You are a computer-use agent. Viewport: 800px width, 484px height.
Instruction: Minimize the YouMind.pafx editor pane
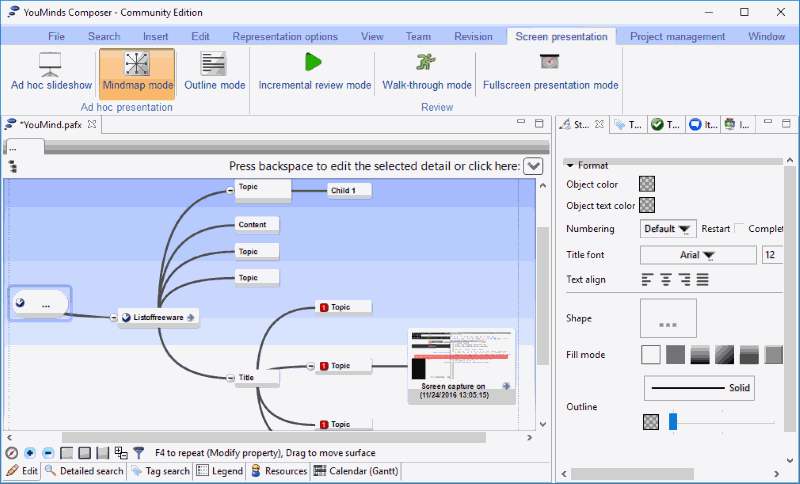click(520, 122)
